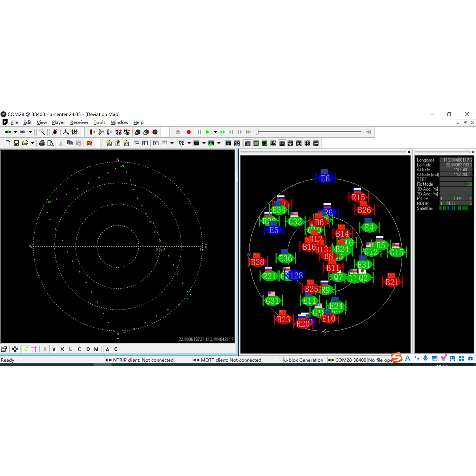Open the Receiver menu
This screenshot has height=476, width=476.
(x=79, y=122)
